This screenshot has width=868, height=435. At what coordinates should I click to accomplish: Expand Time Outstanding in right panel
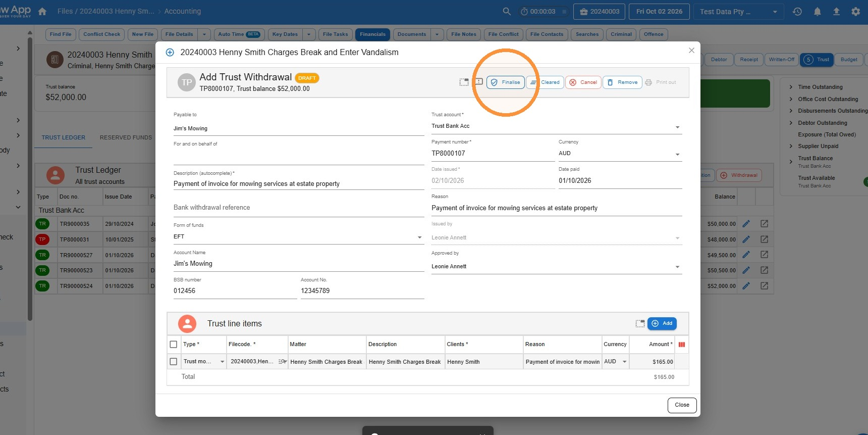[791, 87]
